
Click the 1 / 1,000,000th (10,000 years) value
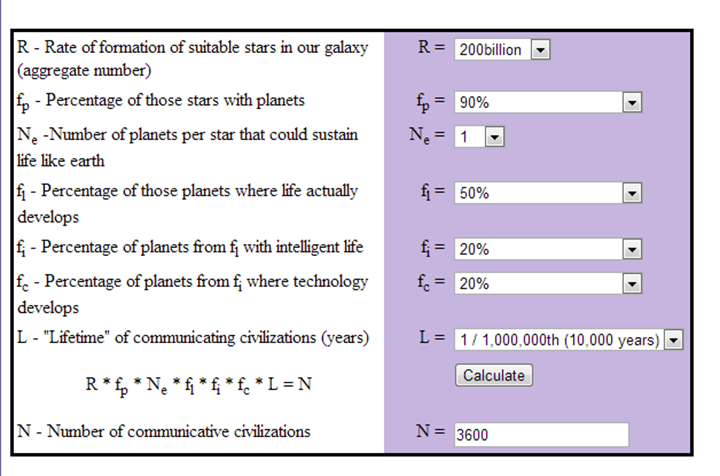coord(560,340)
